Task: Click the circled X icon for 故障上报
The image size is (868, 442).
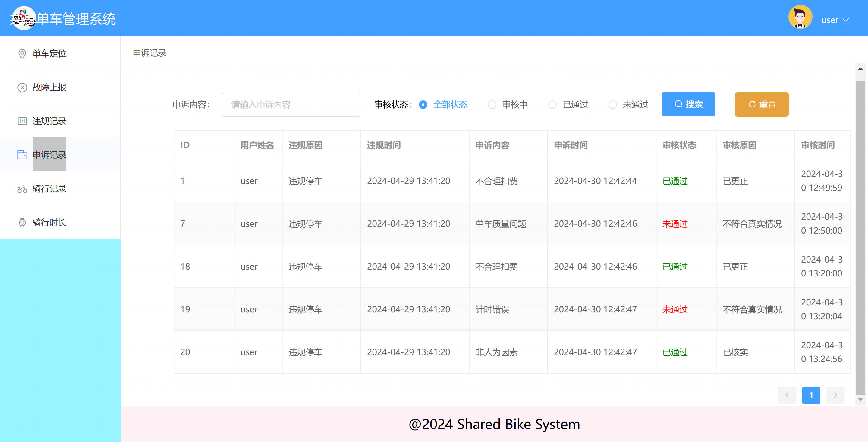Action: [x=22, y=87]
